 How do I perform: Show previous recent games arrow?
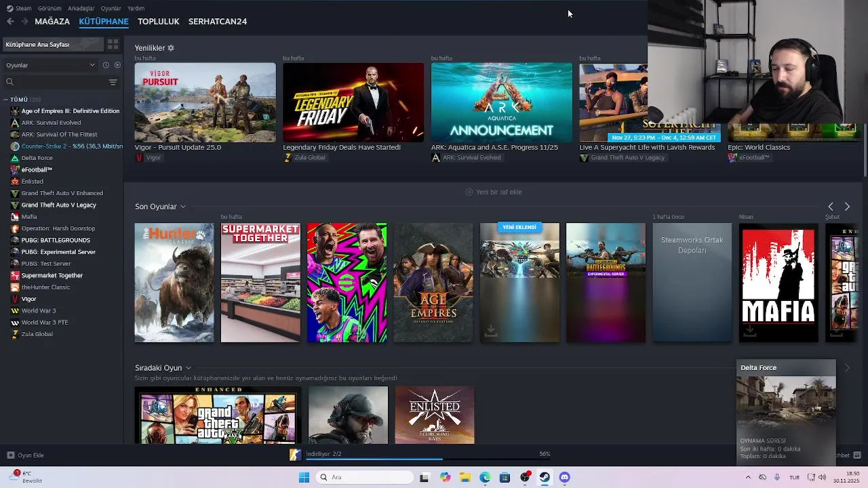click(x=831, y=207)
